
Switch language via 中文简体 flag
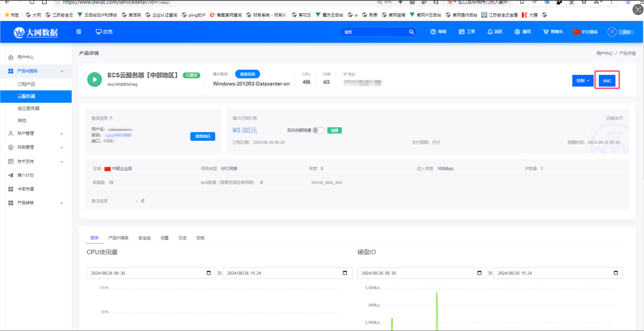coord(585,32)
